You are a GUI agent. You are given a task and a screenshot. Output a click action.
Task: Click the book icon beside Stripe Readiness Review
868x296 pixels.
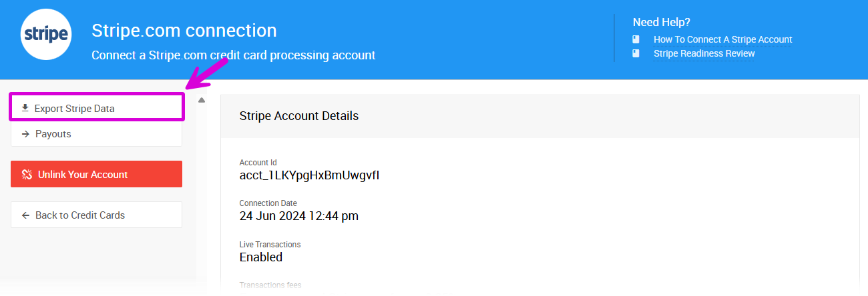[x=636, y=53]
